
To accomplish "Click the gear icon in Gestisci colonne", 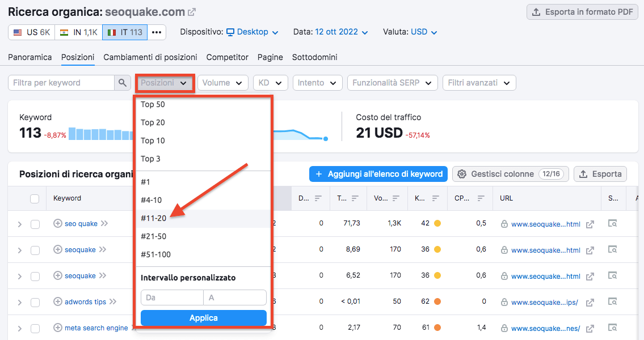I will 462,174.
